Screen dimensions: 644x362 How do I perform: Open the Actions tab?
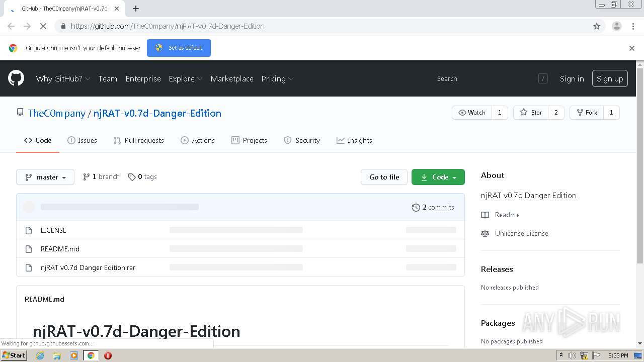(x=198, y=140)
